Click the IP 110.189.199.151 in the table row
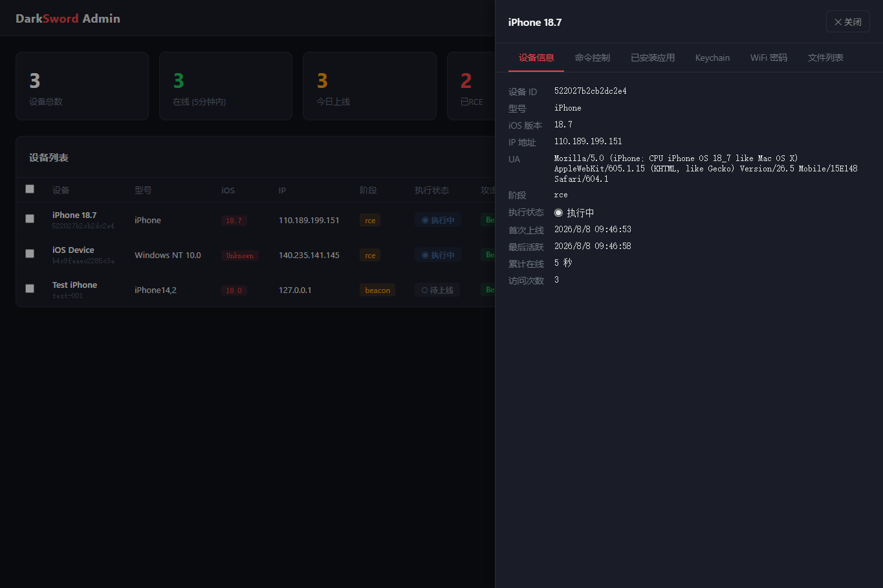Screen dimensions: 883x588 [309, 220]
